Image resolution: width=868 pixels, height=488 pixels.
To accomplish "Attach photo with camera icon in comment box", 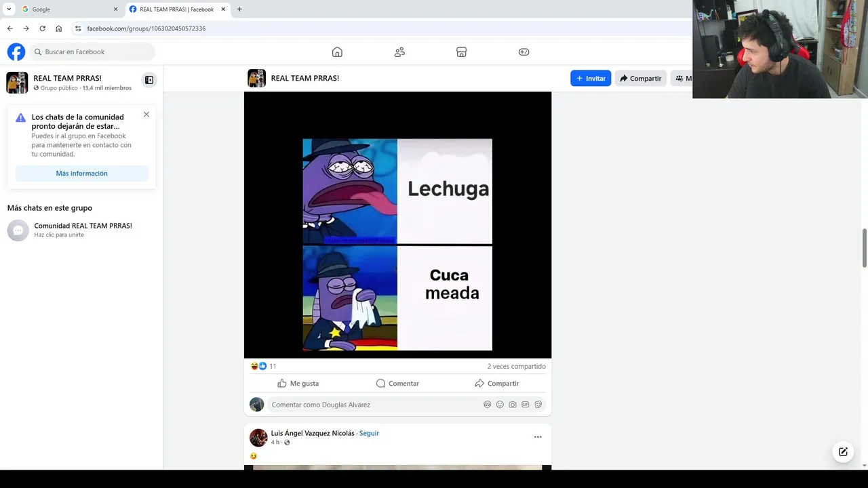I will [x=513, y=405].
